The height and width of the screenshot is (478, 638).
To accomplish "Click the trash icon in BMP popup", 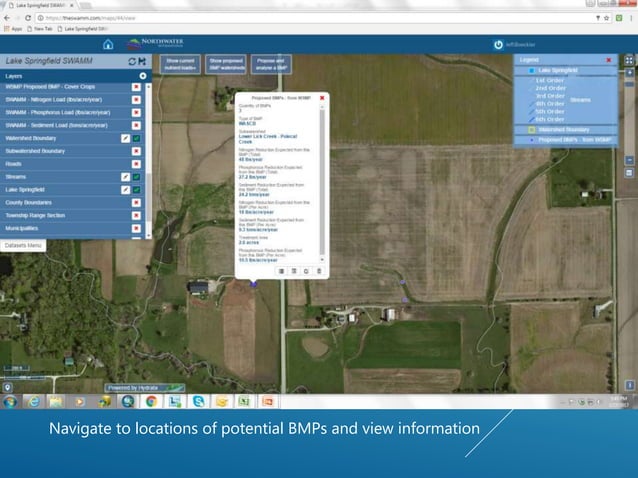I will point(319,270).
